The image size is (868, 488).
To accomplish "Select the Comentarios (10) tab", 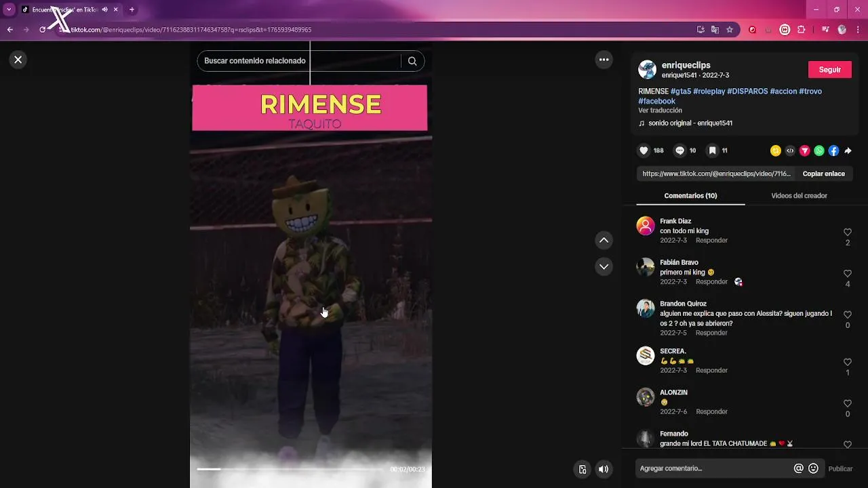I will pyautogui.click(x=690, y=196).
